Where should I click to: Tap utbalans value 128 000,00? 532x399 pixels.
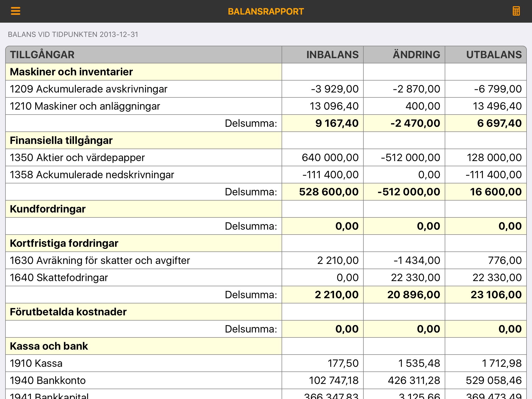pyautogui.click(x=494, y=157)
